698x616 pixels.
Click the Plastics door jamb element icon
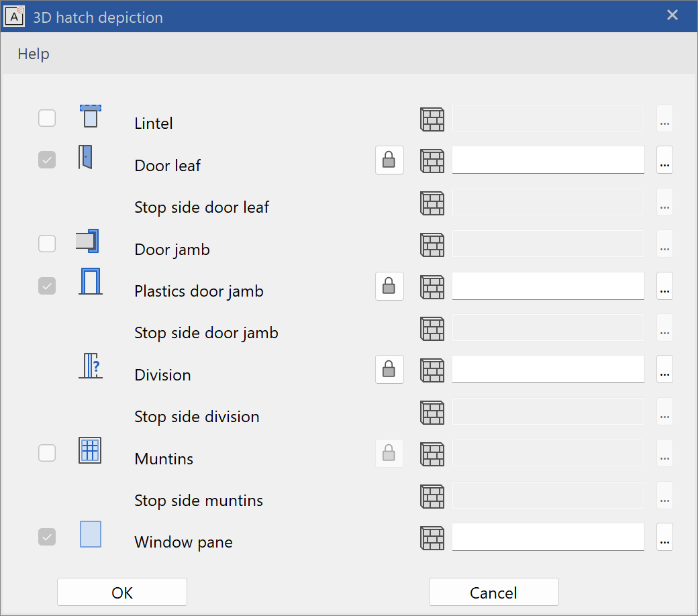pyautogui.click(x=91, y=281)
